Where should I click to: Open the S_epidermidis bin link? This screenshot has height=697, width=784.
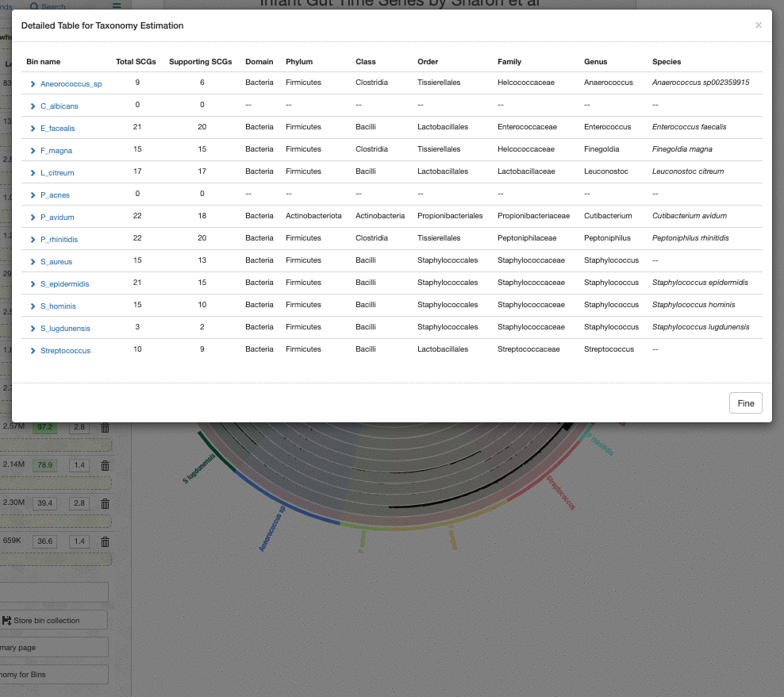point(64,284)
